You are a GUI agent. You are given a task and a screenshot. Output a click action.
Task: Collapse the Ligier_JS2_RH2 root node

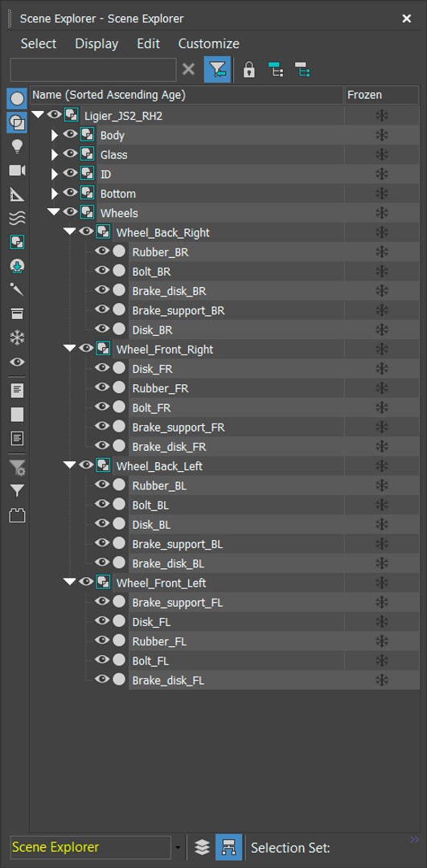coord(38,115)
